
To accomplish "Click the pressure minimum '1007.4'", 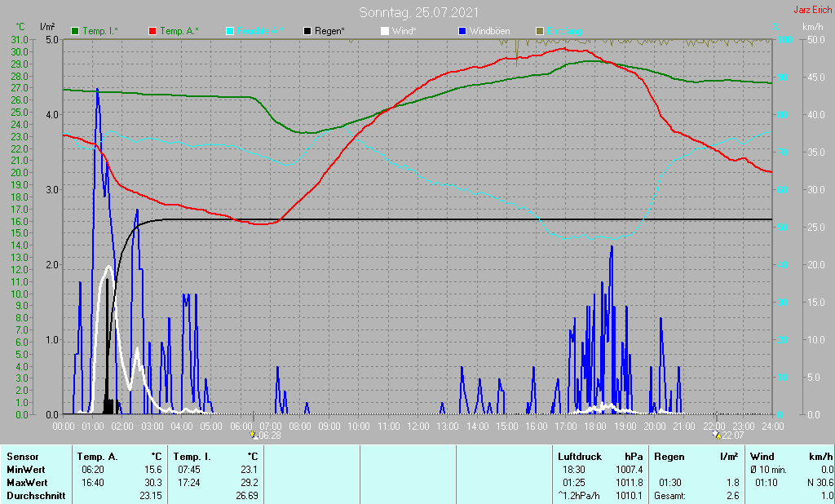I will point(629,470).
